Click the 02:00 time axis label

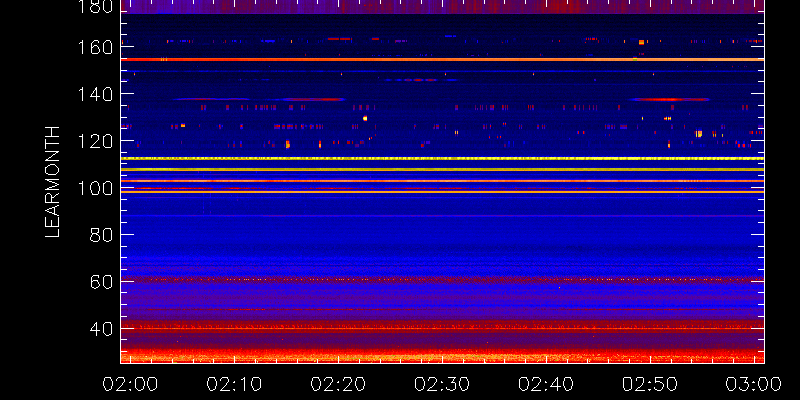pos(130,384)
